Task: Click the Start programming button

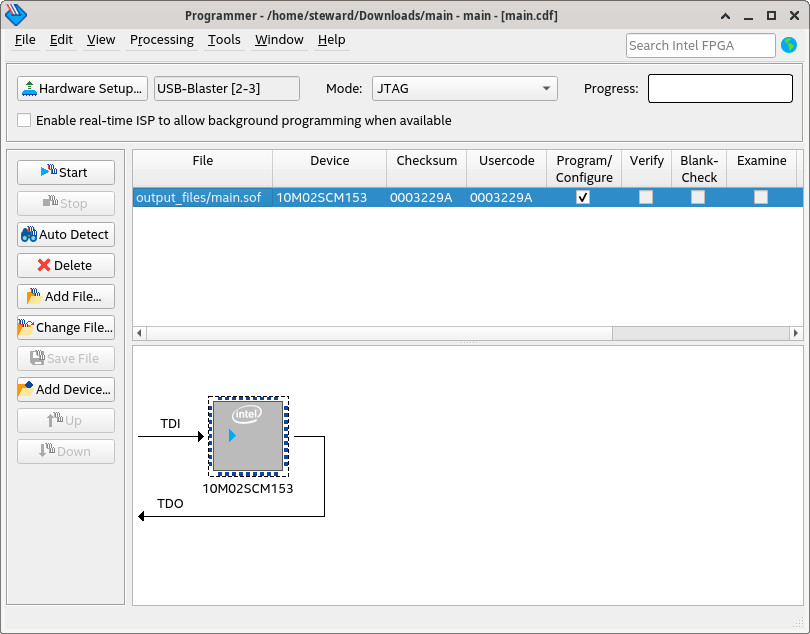Action: [66, 173]
